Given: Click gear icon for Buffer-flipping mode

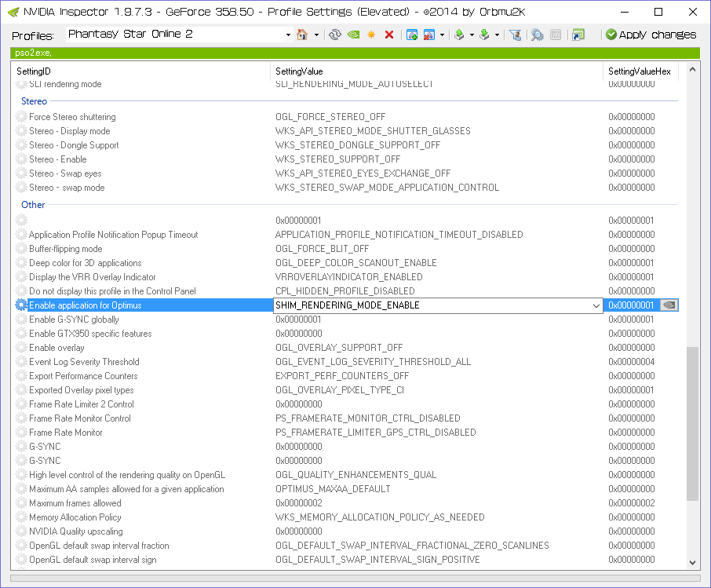Looking at the screenshot, I should click(x=21, y=249).
